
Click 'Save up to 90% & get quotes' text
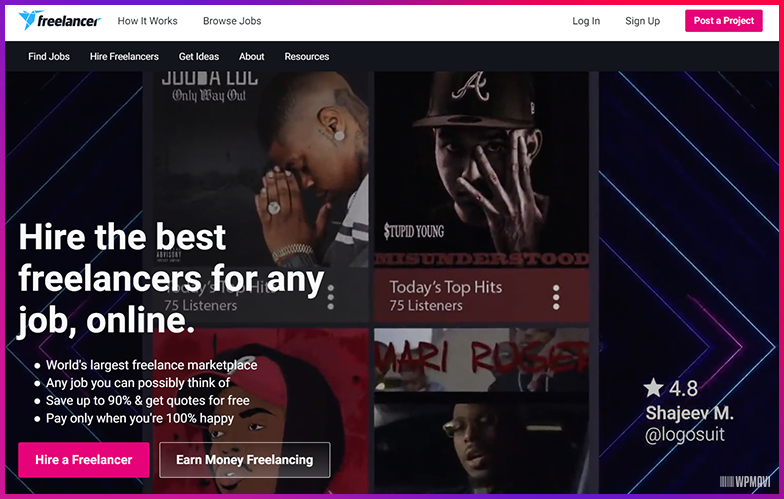point(148,400)
